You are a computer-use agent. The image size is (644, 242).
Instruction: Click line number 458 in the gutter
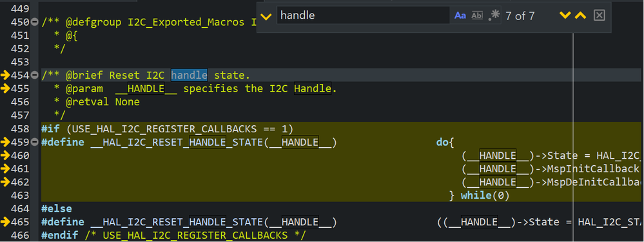click(21, 129)
